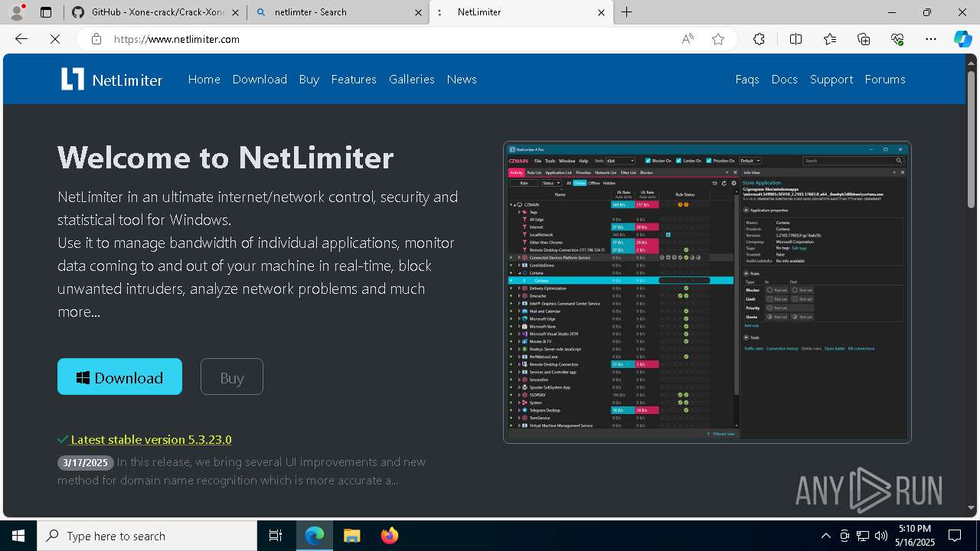
Task: Open Settings and more ellipsis menu
Action: (x=931, y=39)
